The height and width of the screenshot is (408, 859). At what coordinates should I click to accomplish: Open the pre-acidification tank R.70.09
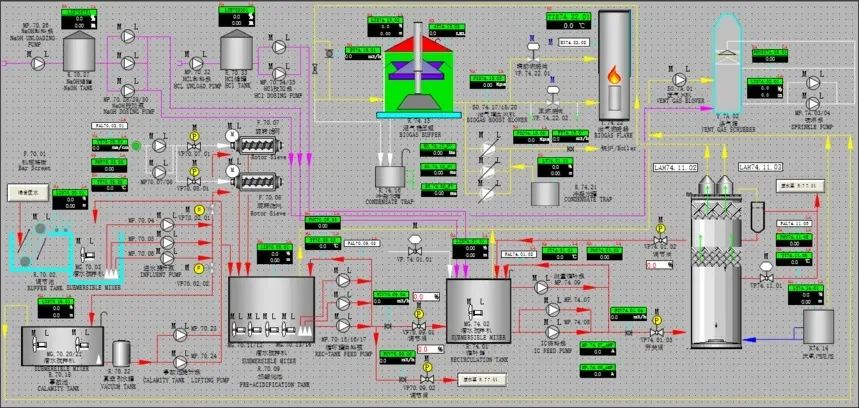[271, 310]
